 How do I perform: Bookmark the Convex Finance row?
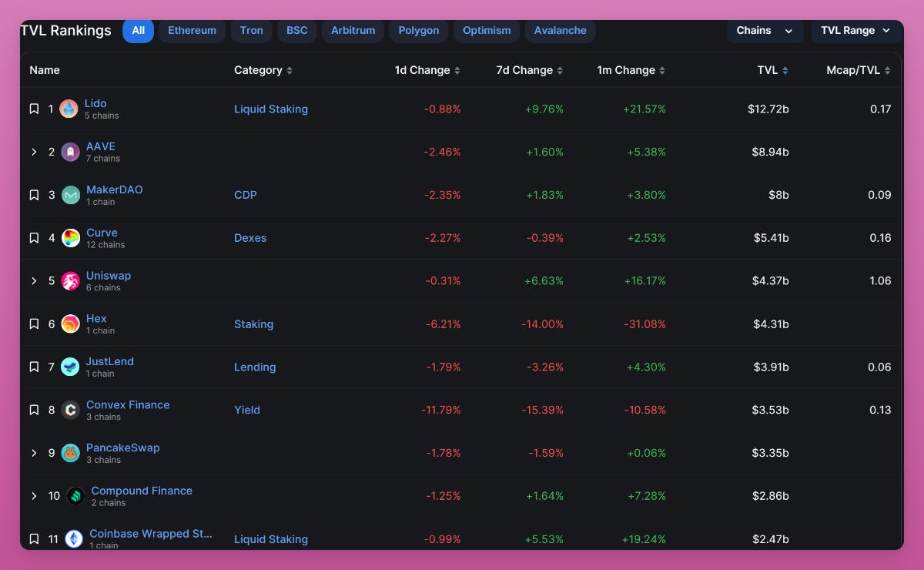coord(34,411)
